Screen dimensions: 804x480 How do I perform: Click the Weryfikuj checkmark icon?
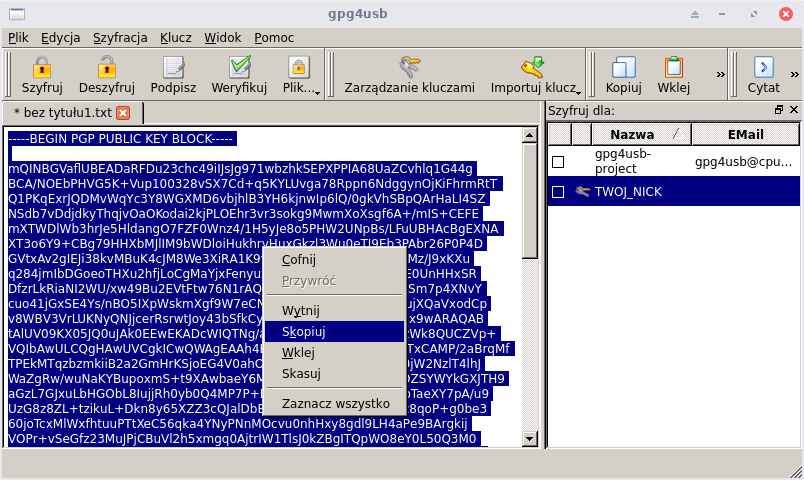point(239,67)
